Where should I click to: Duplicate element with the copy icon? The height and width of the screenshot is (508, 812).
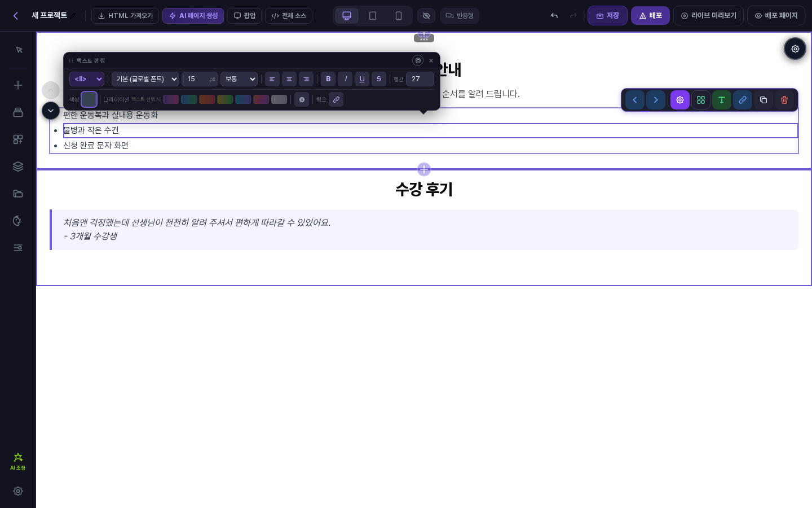coord(764,100)
